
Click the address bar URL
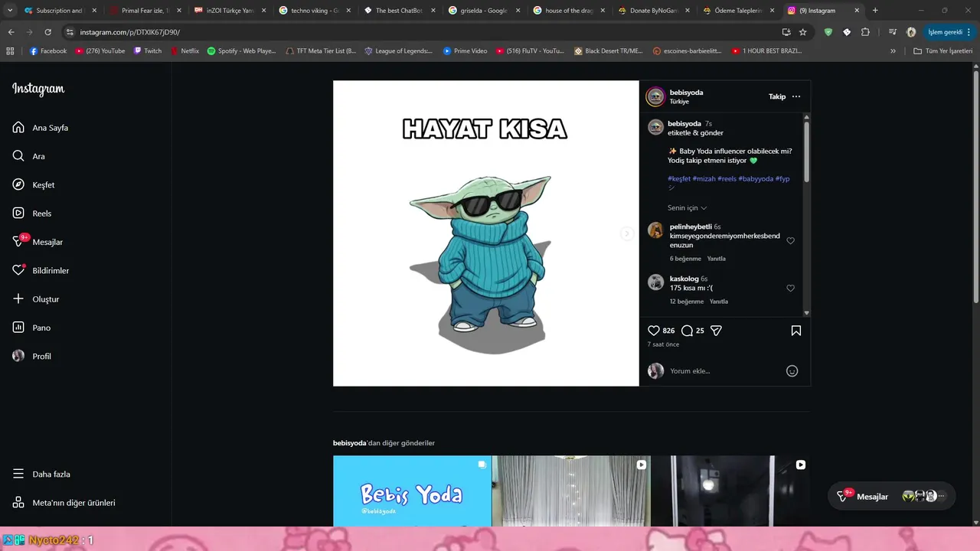click(130, 32)
